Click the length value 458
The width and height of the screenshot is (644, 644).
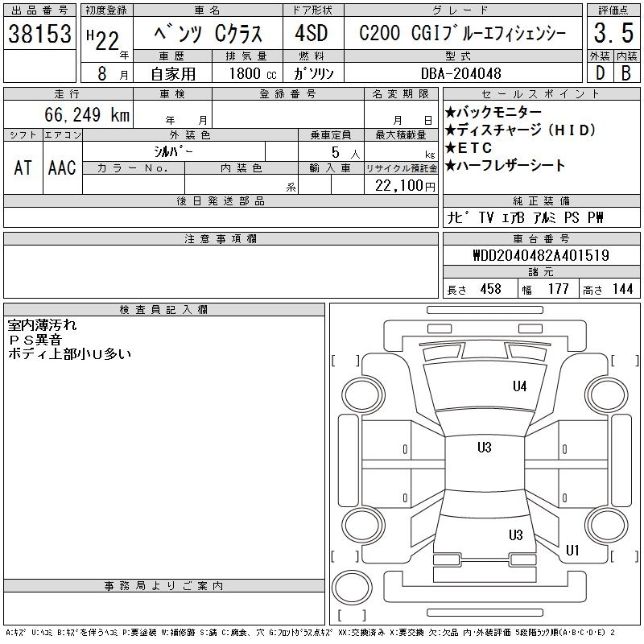point(491,289)
